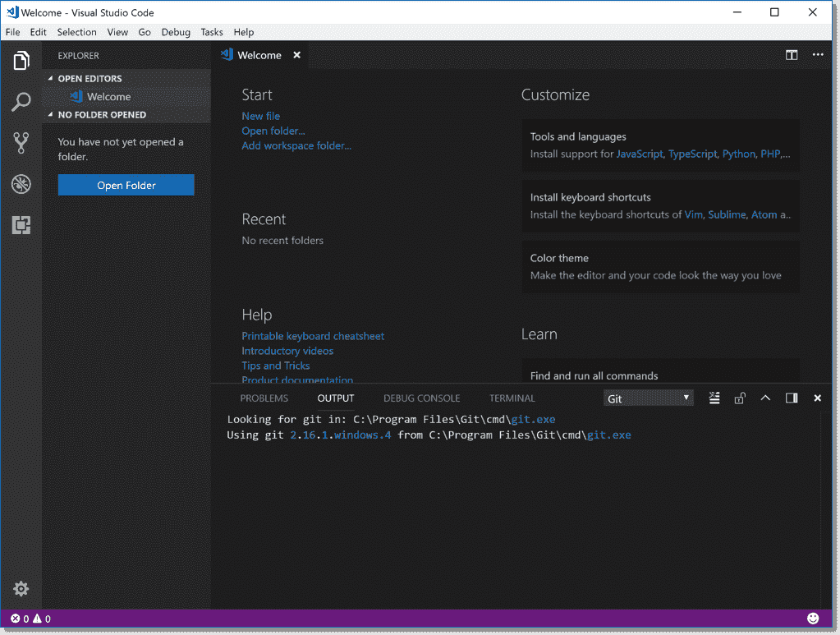Screen dimensions: 840x635
Task: Switch to the Debug Console tab
Action: [421, 398]
